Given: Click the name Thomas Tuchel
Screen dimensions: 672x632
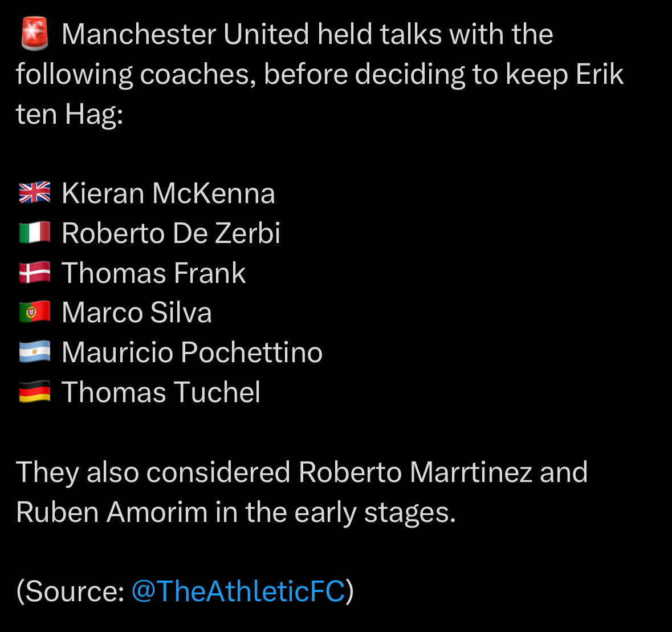Looking at the screenshot, I should pyautogui.click(x=161, y=392).
